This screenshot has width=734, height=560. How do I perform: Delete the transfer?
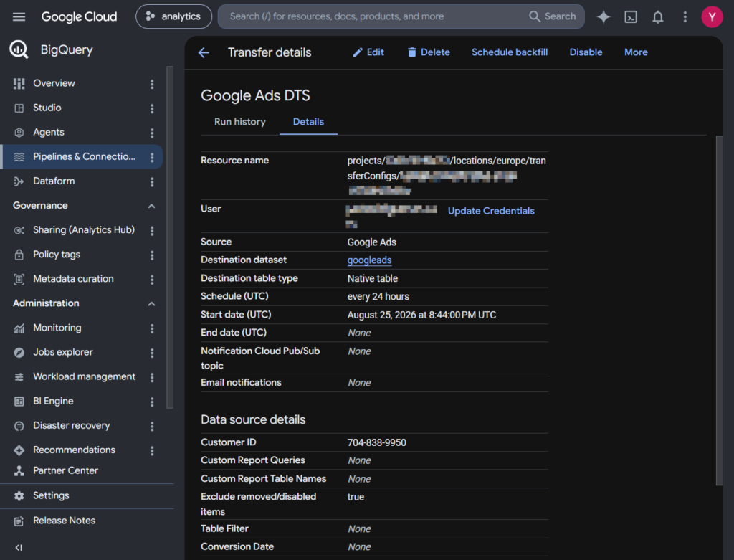point(429,52)
